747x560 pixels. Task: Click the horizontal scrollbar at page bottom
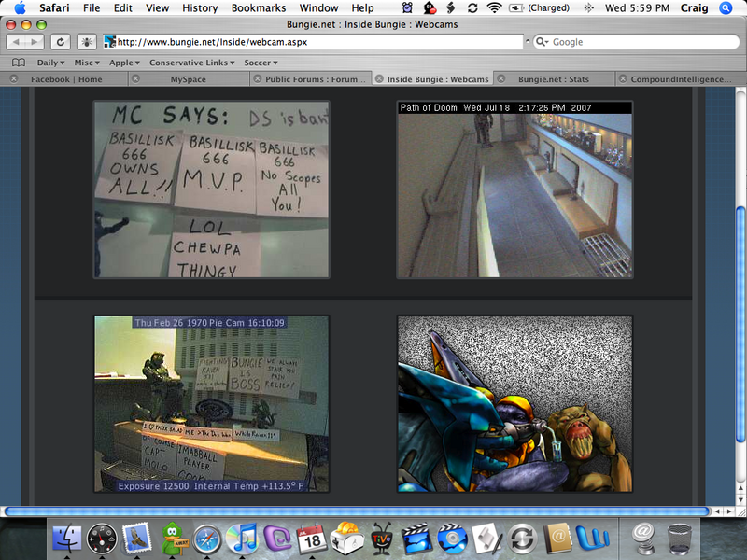(355, 511)
